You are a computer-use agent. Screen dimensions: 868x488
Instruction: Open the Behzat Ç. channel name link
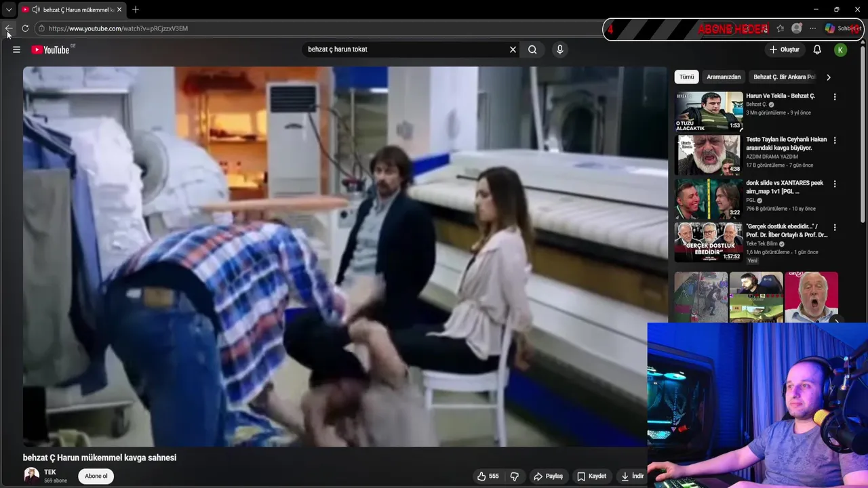click(756, 104)
